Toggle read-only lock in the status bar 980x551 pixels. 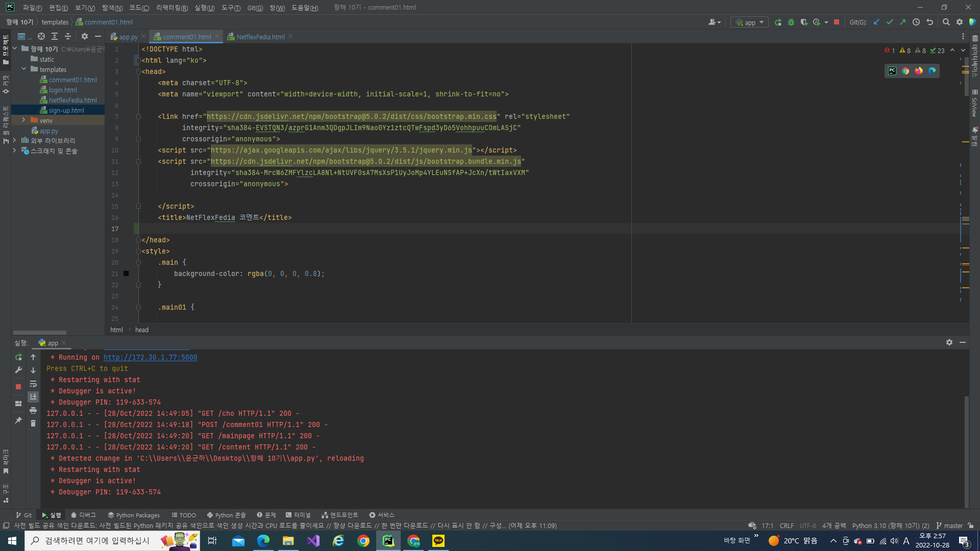click(x=971, y=525)
